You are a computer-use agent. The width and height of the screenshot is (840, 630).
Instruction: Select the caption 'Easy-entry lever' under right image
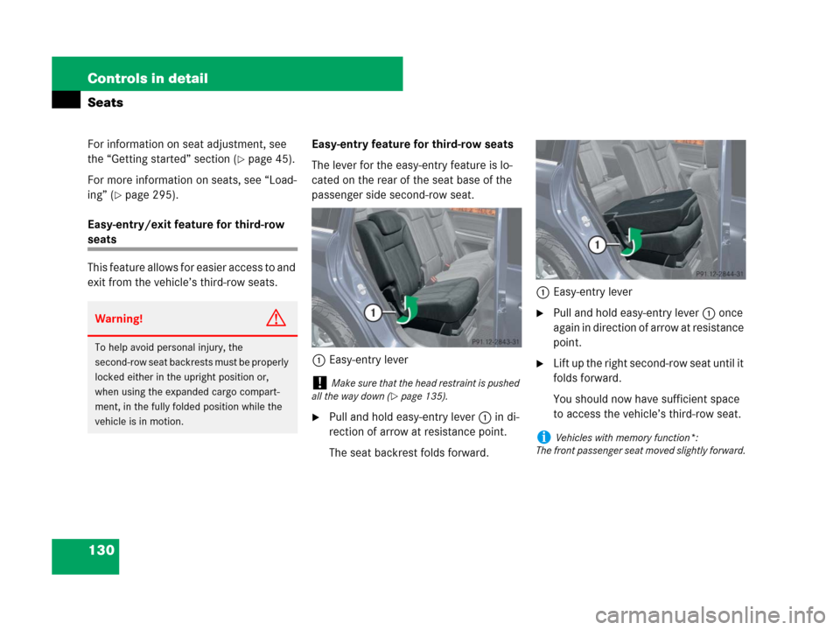(592, 292)
